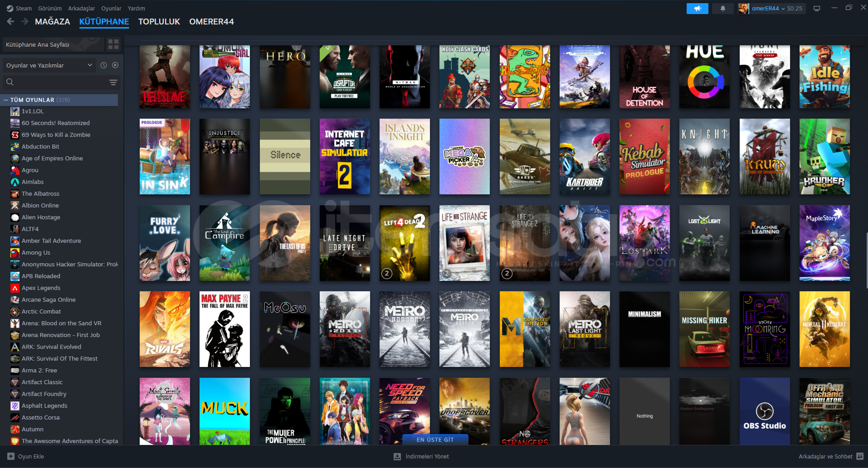
Task: Select Abduction Bit in game list
Action: coord(40,146)
